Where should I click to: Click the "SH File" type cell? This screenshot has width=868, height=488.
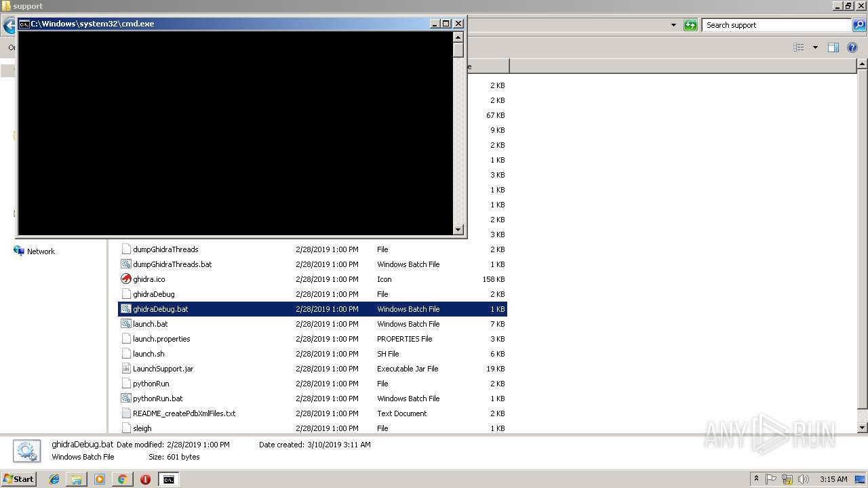point(389,354)
